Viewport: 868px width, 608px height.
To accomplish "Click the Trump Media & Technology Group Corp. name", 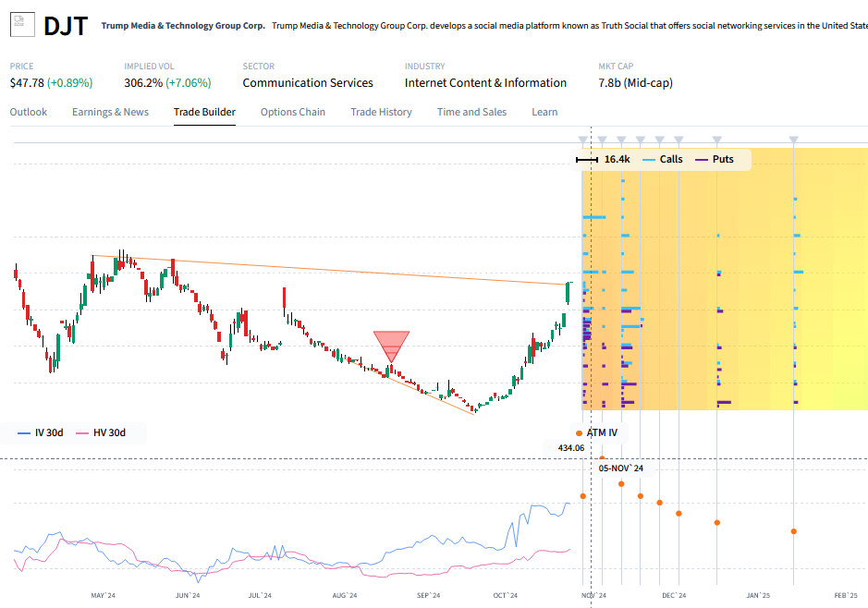I will pyautogui.click(x=183, y=26).
